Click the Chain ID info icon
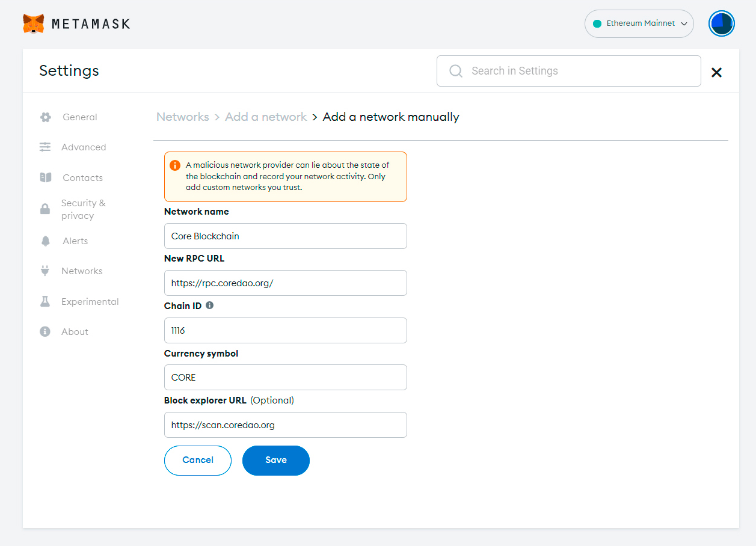Viewport: 756px width, 546px height. (x=209, y=305)
